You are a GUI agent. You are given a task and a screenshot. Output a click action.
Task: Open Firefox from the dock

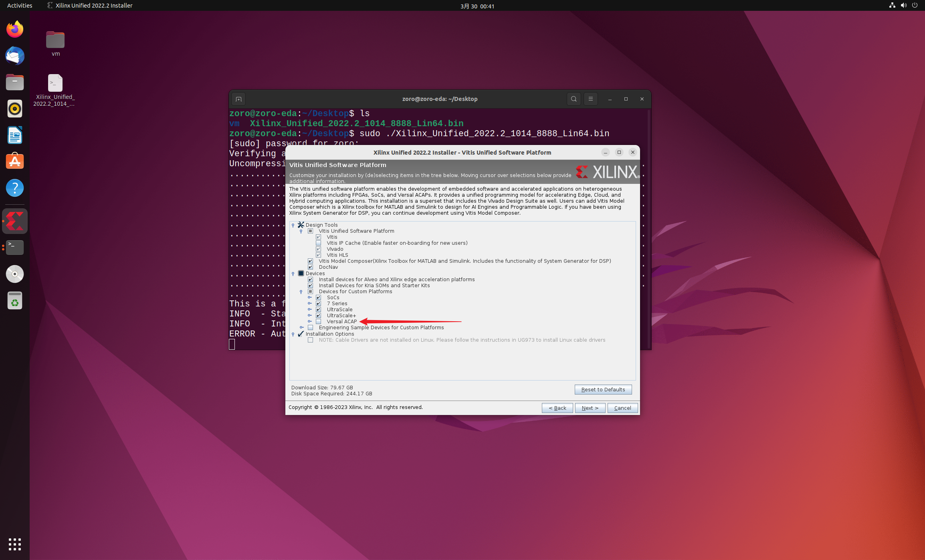point(15,29)
